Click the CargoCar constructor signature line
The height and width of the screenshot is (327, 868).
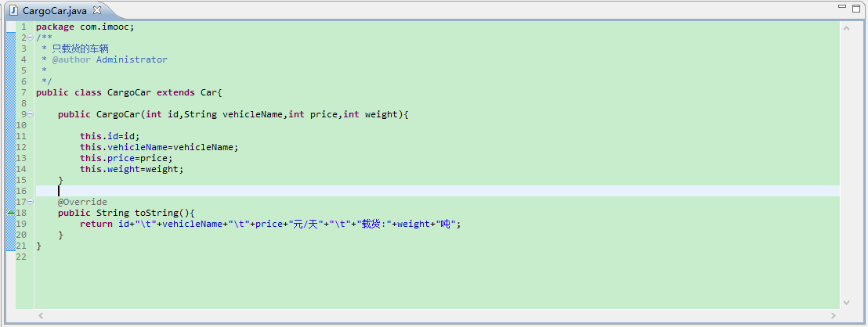233,114
